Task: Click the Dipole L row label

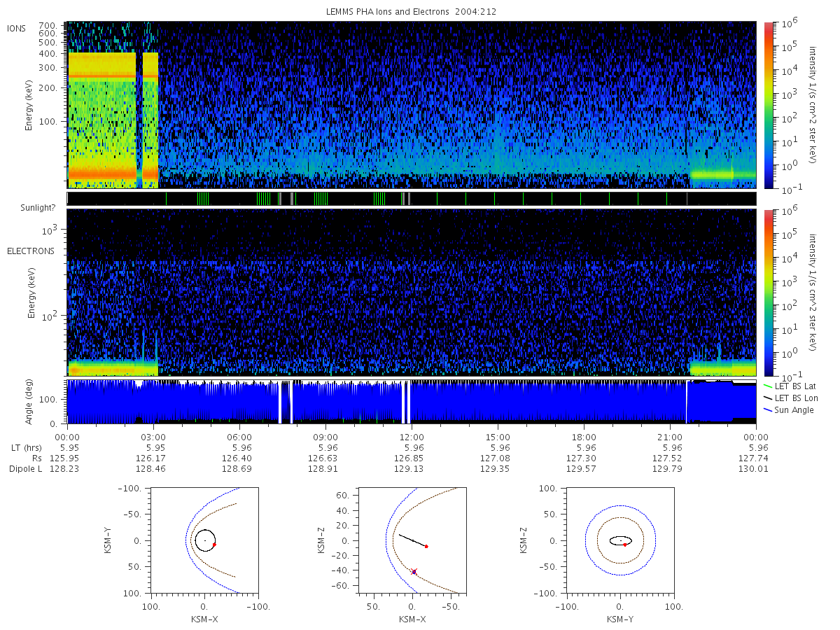Action: tap(25, 469)
